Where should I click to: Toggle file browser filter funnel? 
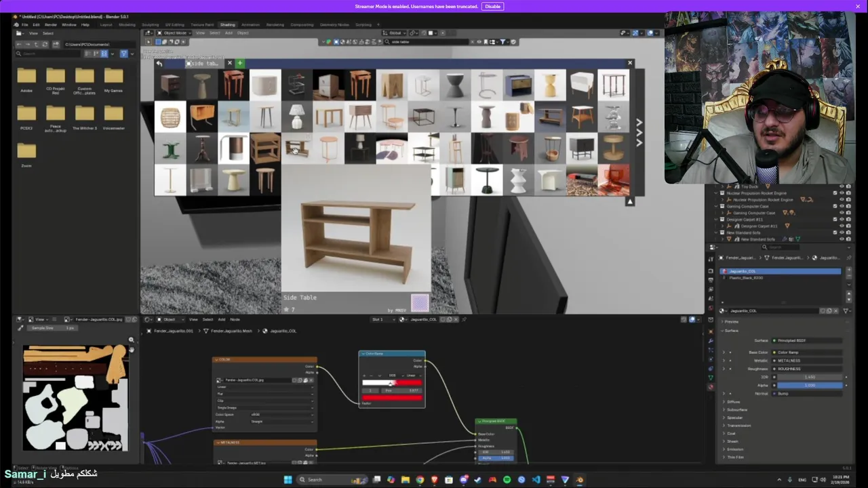[123, 54]
